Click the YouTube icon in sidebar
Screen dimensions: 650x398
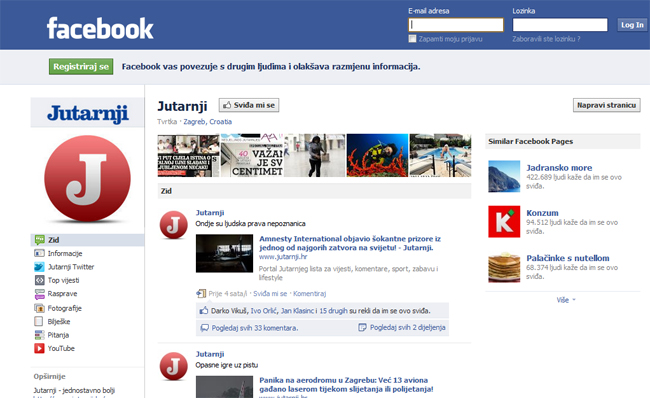click(x=39, y=348)
